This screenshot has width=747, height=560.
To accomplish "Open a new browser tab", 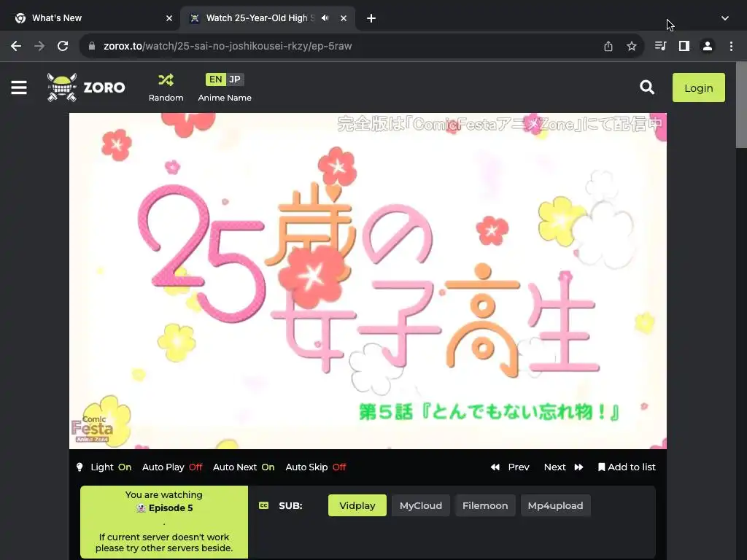I will coord(371,18).
